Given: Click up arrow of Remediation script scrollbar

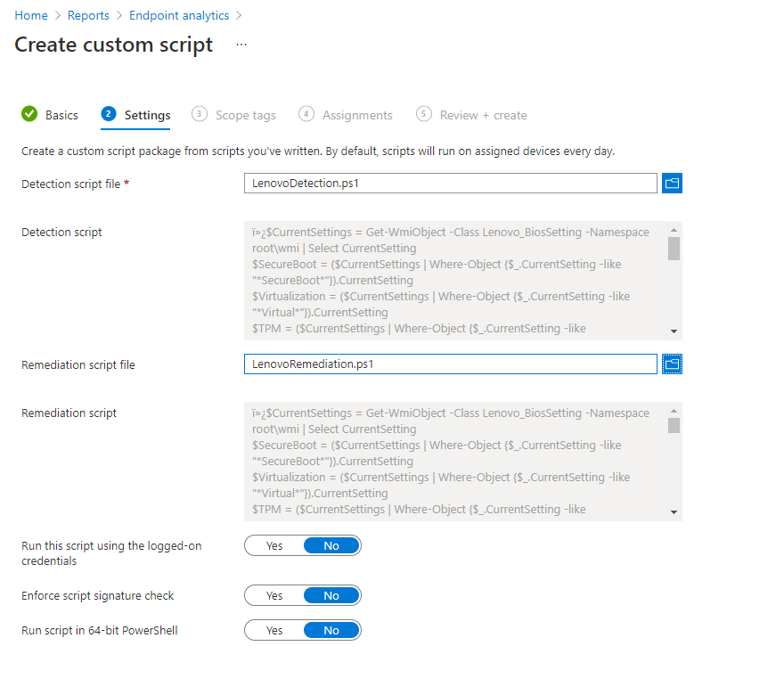Looking at the screenshot, I should coord(674,411).
